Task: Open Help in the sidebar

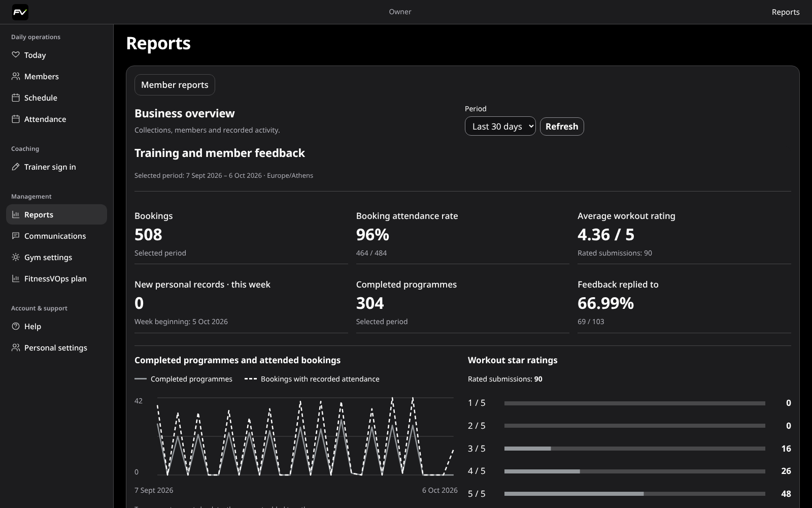Action: point(56,326)
